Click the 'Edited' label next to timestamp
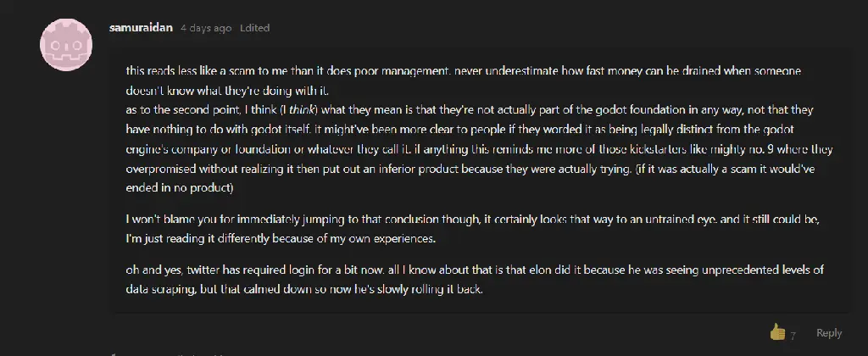This screenshot has height=356, width=868. [254, 28]
